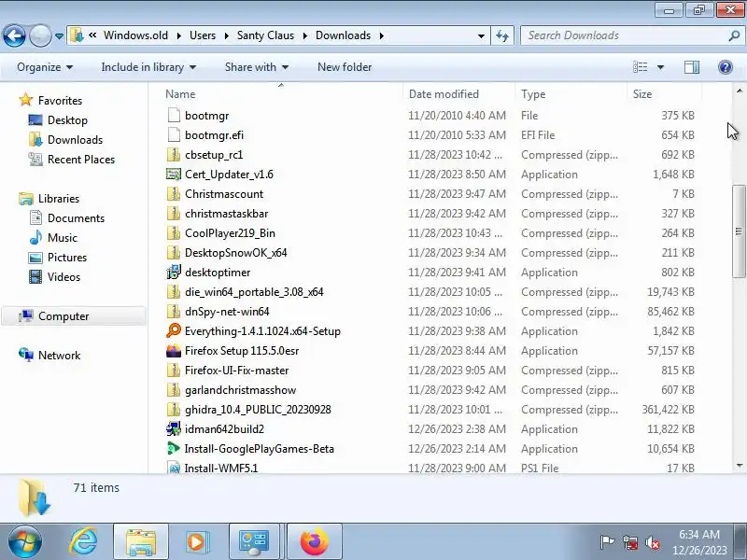Select die_win64_portable_3.08_x64 file
The image size is (747, 560).
[x=254, y=292]
